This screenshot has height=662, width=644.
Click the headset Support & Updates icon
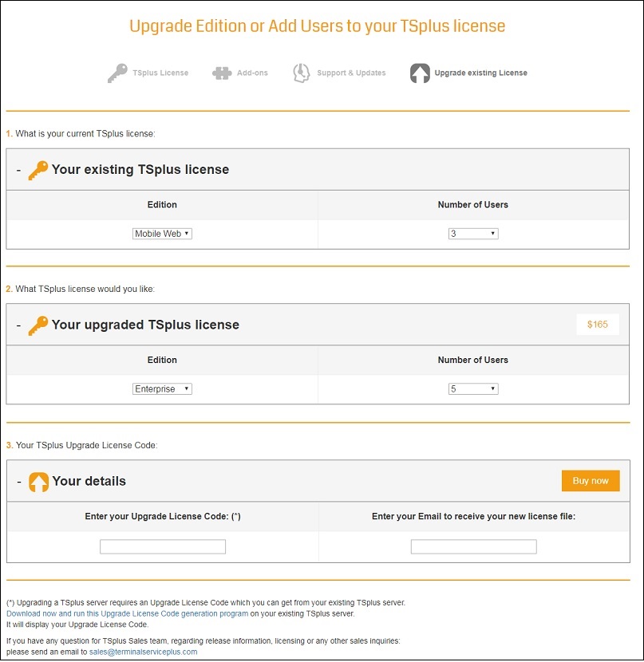[x=301, y=73]
